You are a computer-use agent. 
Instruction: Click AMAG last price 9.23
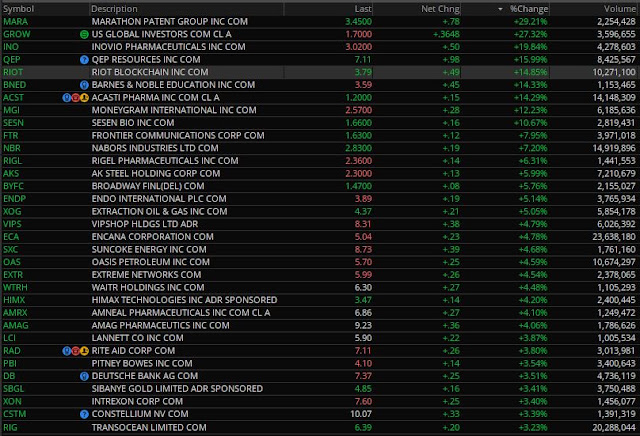click(x=363, y=325)
